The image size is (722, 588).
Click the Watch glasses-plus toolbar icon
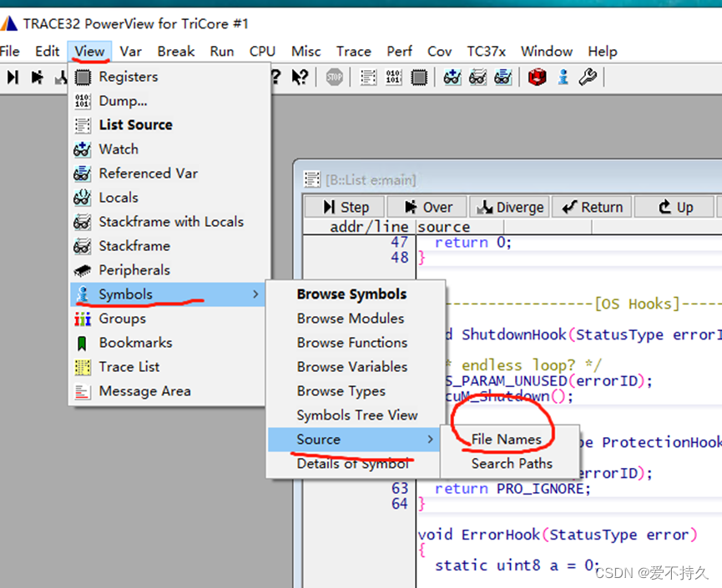[452, 77]
